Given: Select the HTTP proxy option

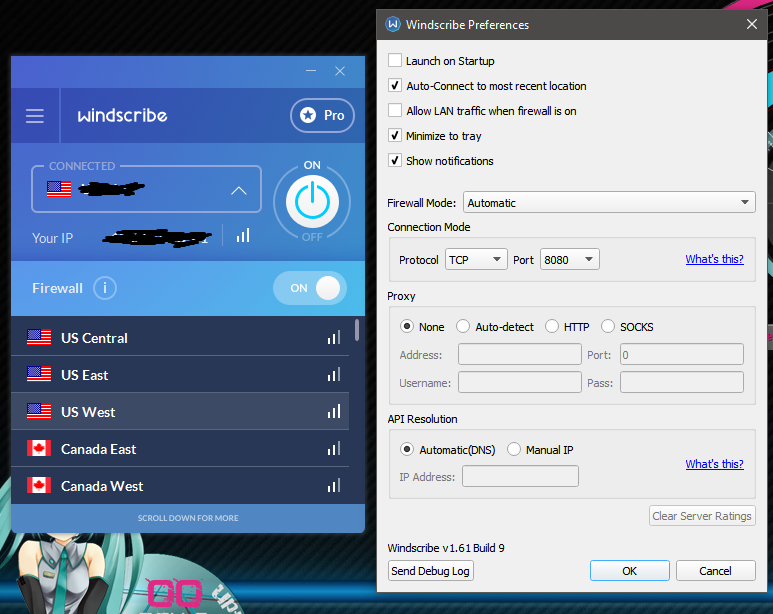Looking at the screenshot, I should coord(552,326).
